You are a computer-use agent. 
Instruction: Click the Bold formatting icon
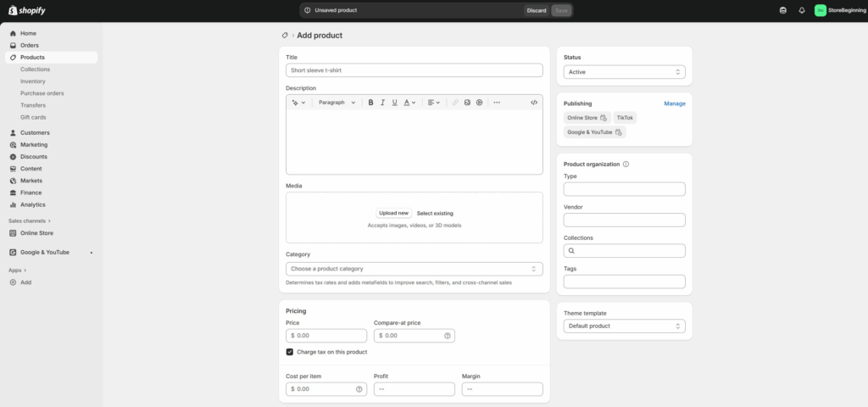tap(370, 103)
